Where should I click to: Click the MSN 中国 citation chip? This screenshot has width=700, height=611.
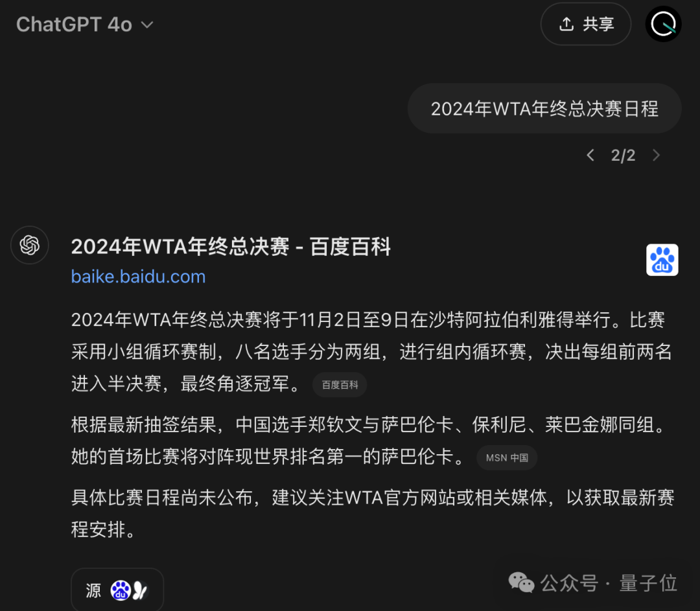tap(507, 458)
